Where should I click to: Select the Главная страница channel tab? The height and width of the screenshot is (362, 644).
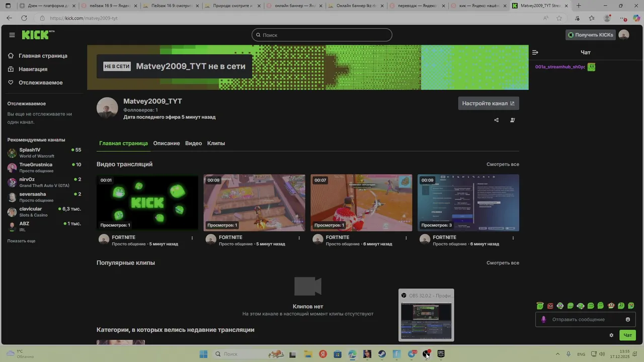click(123, 143)
